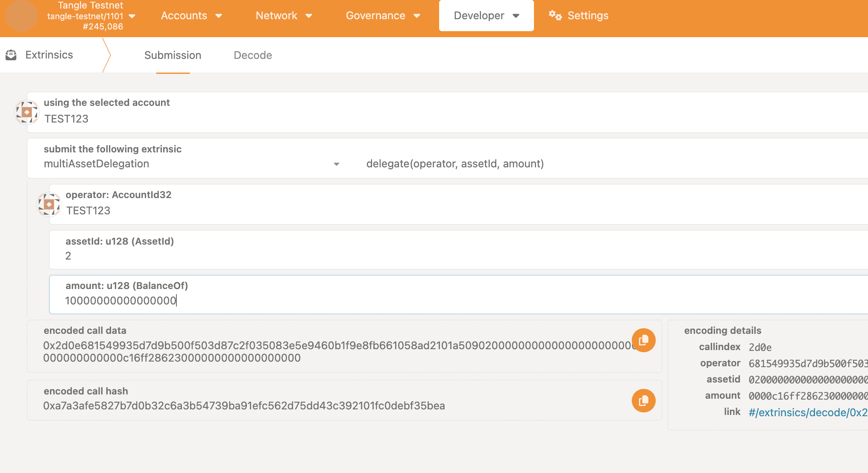Switch to the Decode tab
This screenshot has width=868, height=473.
[x=253, y=55]
